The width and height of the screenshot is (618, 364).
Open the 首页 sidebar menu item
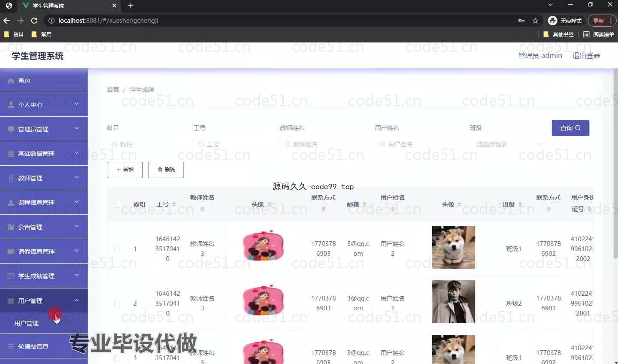pos(44,80)
